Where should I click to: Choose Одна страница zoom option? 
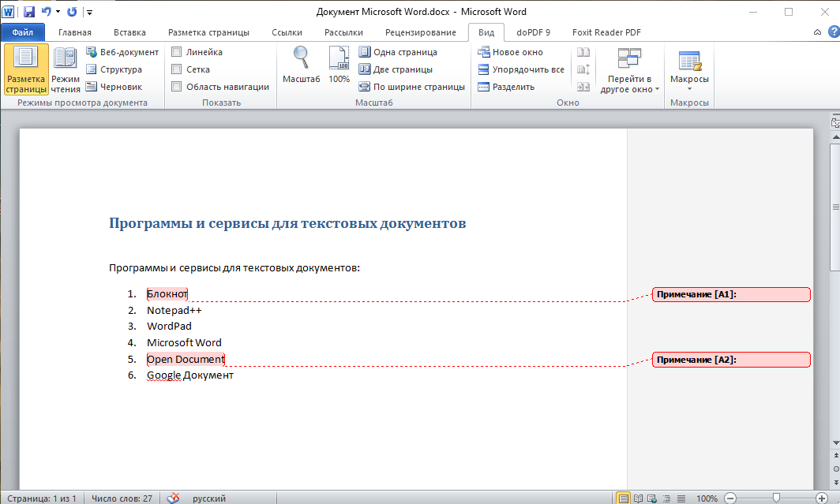(398, 52)
